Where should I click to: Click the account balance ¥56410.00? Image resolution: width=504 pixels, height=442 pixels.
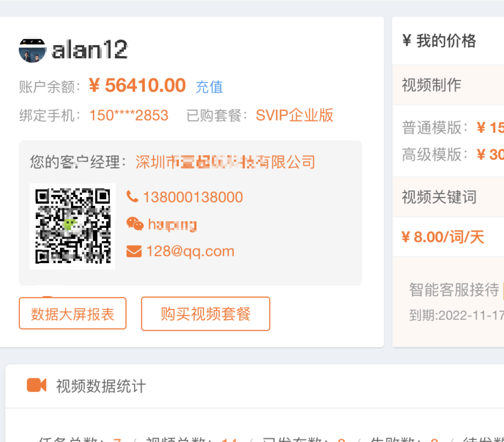click(x=137, y=85)
